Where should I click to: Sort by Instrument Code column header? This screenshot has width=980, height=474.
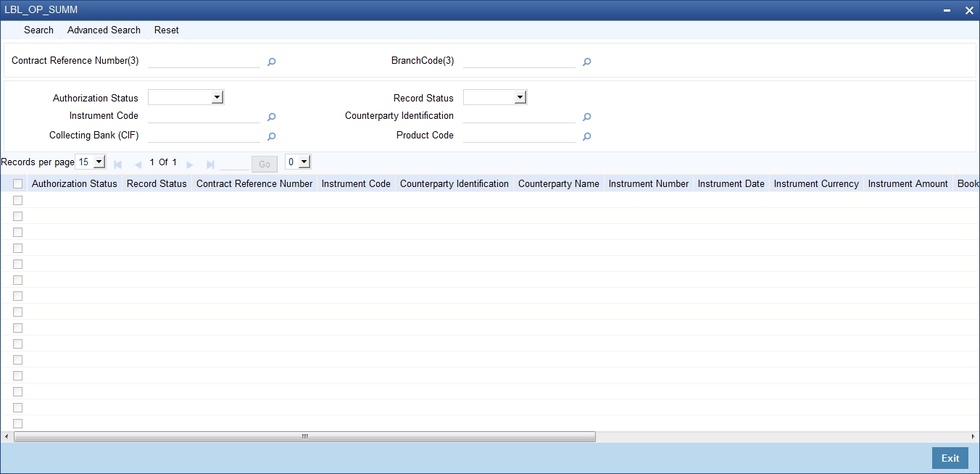point(356,183)
